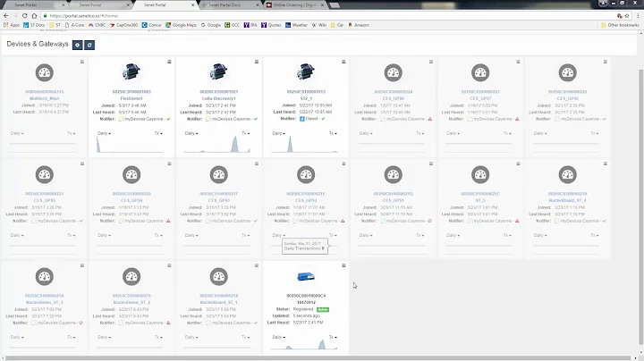Expand Tx dropdown on LoRa Discovery1 card
Viewport: 644px width, 361px height.
246,133
